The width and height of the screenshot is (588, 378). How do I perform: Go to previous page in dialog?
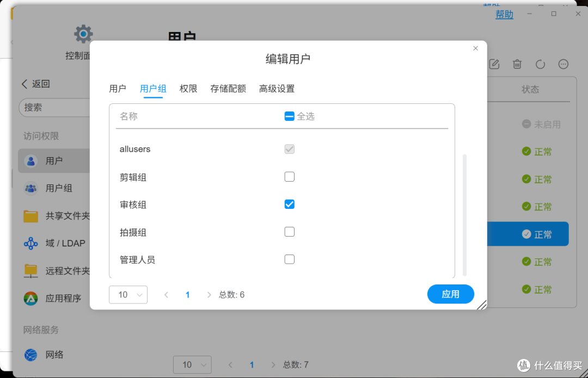pos(166,295)
